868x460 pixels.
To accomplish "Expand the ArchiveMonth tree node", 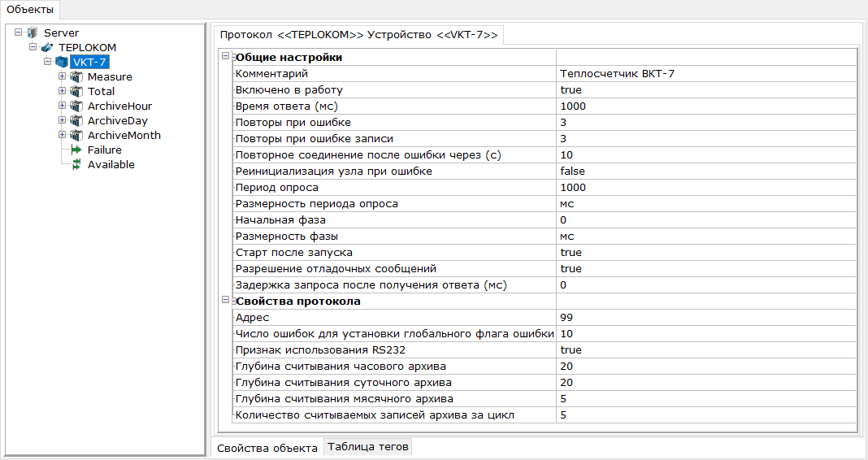I will coord(62,135).
